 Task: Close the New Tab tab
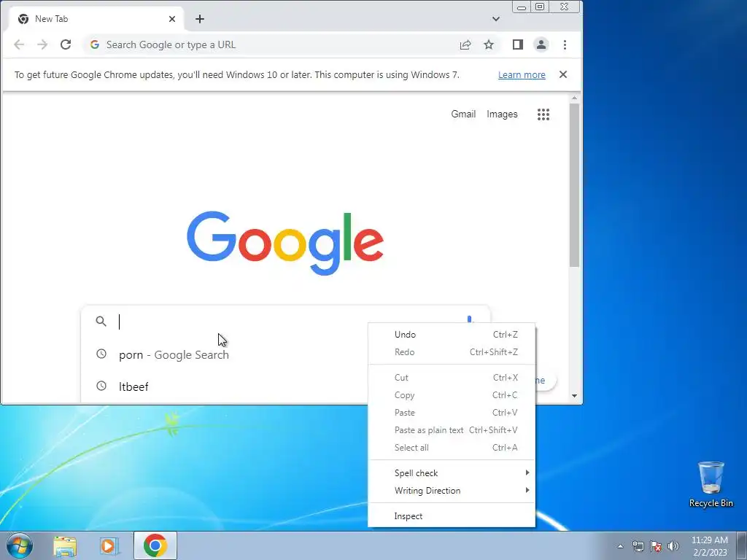click(x=172, y=19)
